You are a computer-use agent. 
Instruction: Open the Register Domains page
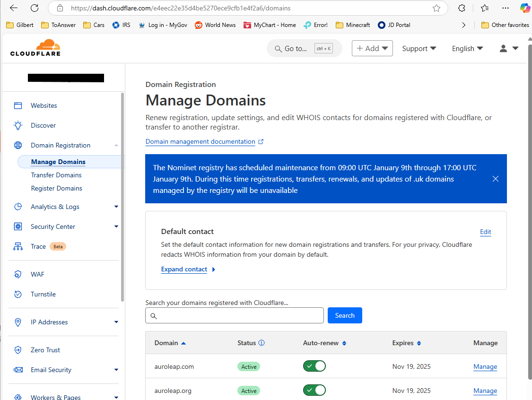(x=57, y=188)
